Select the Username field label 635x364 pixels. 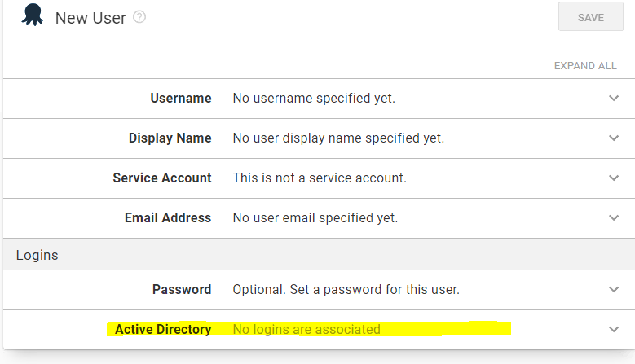(x=181, y=99)
